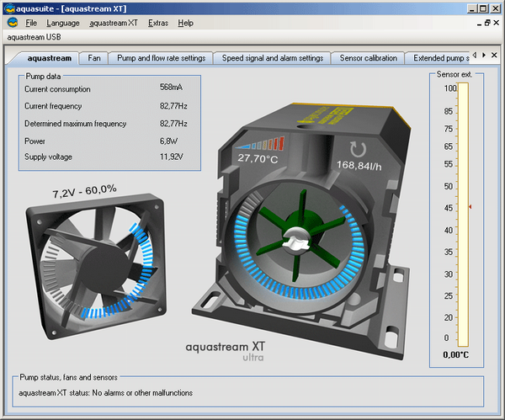Click the Current frequency 82,77Hz value
The width and height of the screenshot is (505, 420).
(x=173, y=106)
